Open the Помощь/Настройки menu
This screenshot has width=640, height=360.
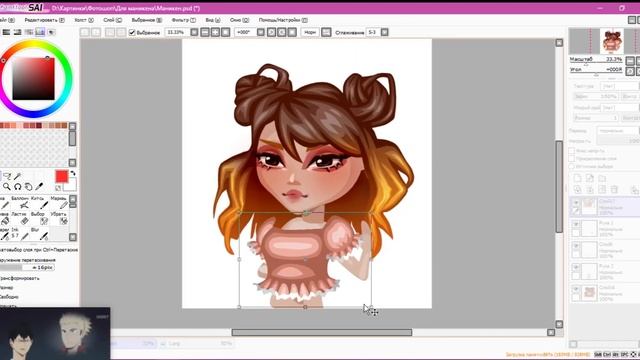click(283, 20)
